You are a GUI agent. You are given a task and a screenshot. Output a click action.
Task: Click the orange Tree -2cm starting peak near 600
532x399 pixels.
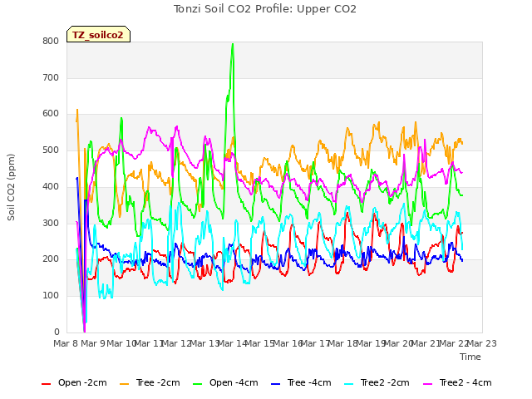(77, 110)
